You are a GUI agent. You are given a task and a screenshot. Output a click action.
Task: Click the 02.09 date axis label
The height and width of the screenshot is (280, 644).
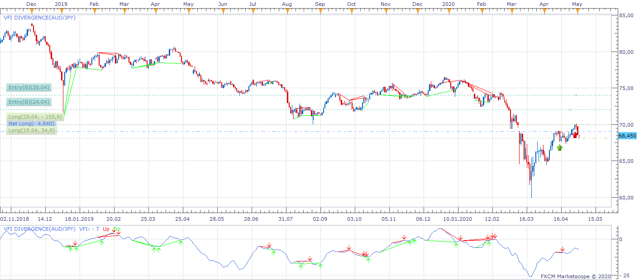tap(320, 219)
